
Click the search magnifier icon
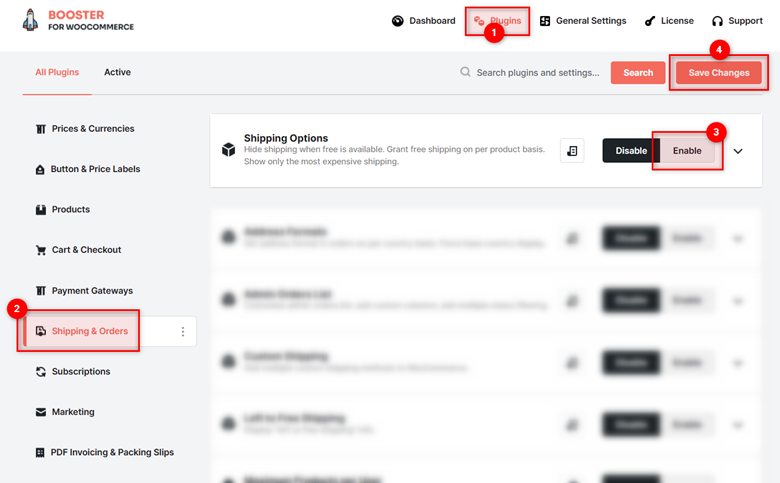(x=465, y=72)
